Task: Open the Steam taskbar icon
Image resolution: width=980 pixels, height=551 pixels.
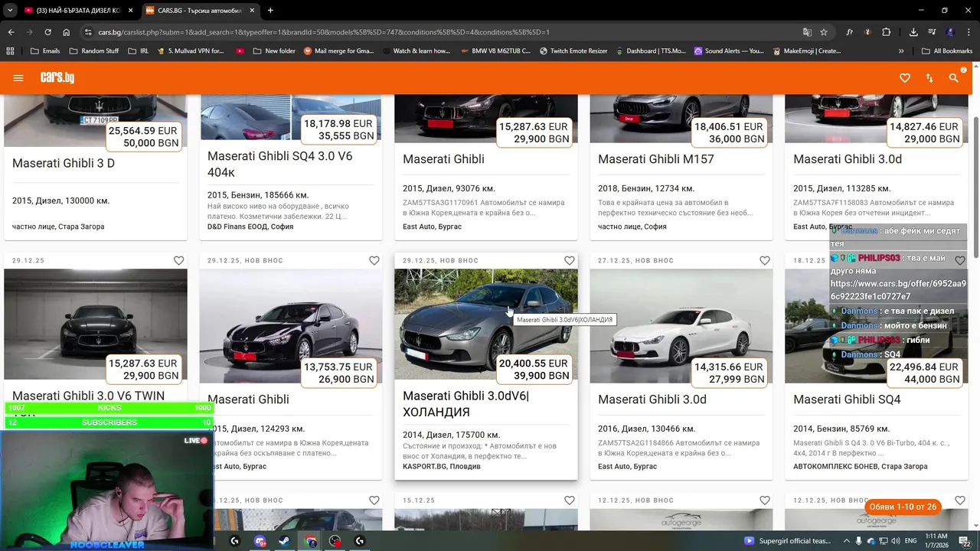Action: tap(284, 541)
